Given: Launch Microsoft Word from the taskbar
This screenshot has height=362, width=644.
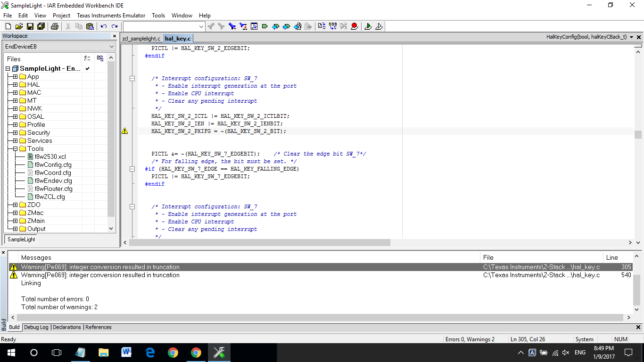Looking at the screenshot, I should (127, 353).
